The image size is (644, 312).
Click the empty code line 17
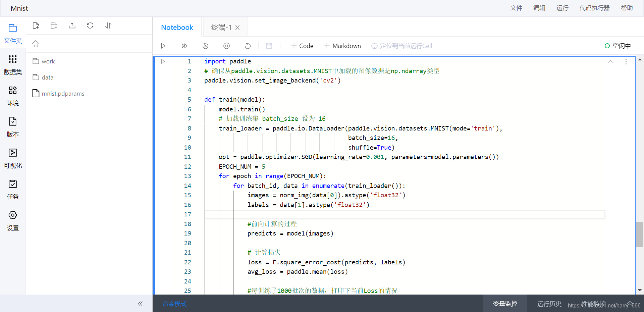point(405,214)
